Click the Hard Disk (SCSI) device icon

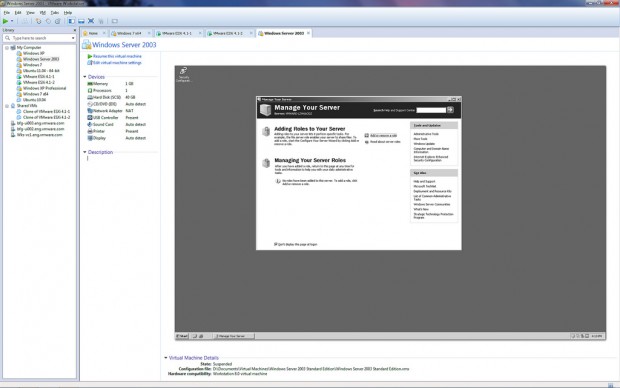click(90, 97)
